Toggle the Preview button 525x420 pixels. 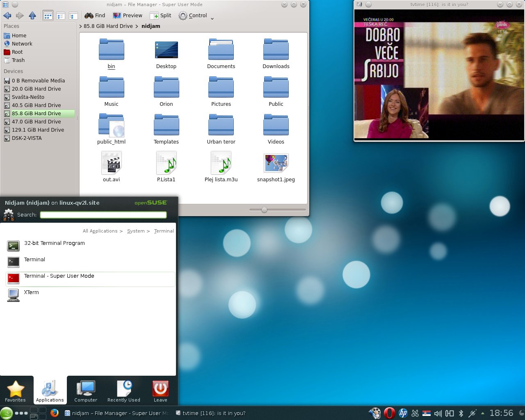(128, 16)
